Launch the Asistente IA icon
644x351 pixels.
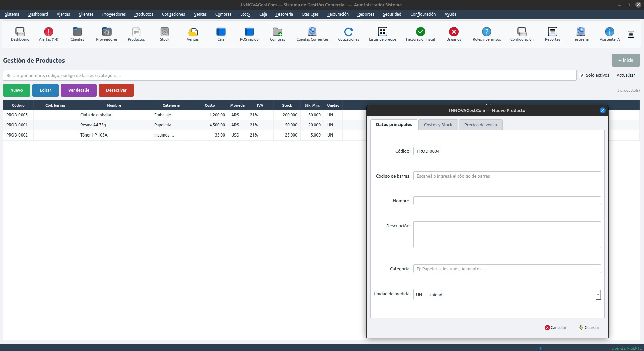click(609, 32)
